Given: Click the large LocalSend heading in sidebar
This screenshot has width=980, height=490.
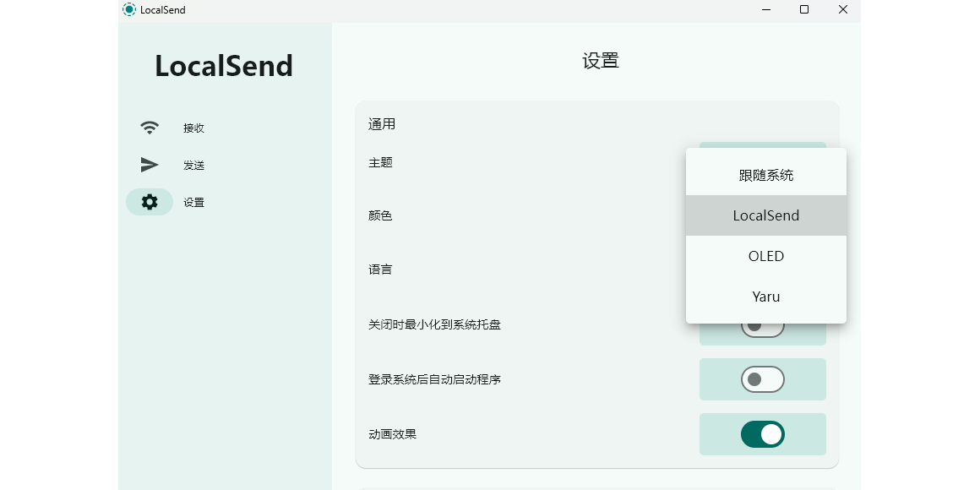Looking at the screenshot, I should pos(224,66).
